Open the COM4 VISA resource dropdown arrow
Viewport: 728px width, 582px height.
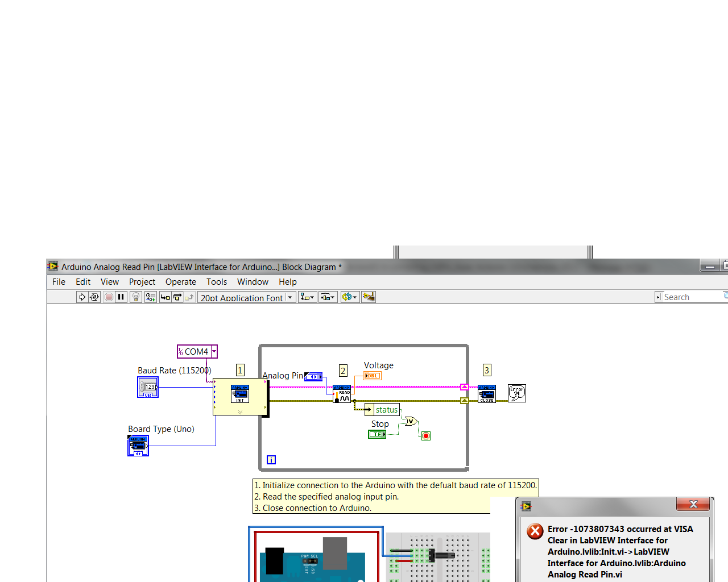click(x=214, y=352)
